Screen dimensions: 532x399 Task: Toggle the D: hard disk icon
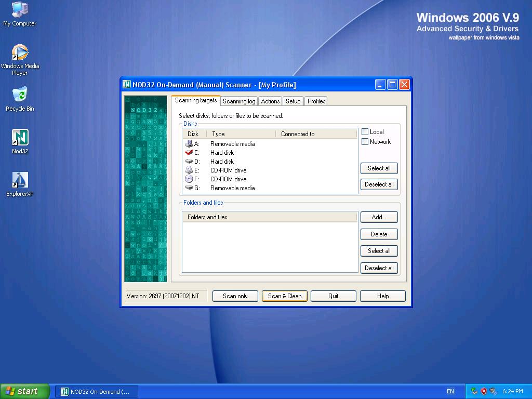coord(189,162)
